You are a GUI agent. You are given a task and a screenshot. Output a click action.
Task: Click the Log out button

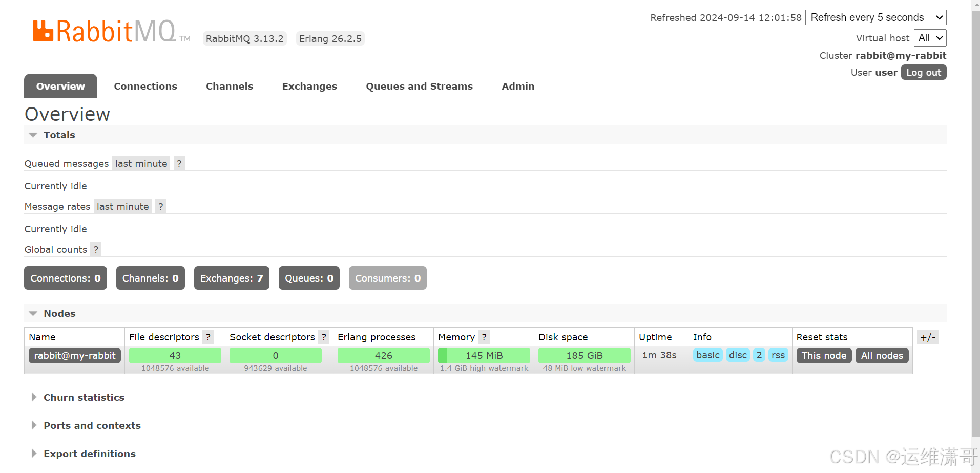click(x=924, y=72)
